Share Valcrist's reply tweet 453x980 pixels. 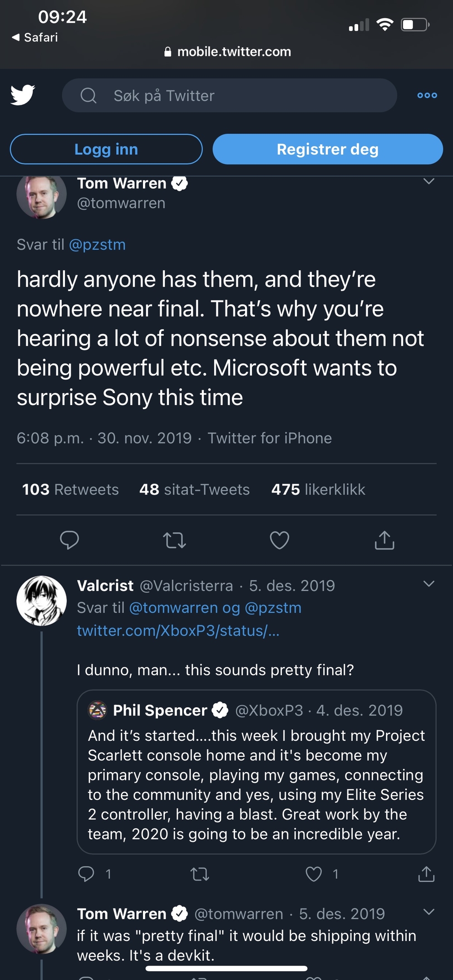coord(426,874)
